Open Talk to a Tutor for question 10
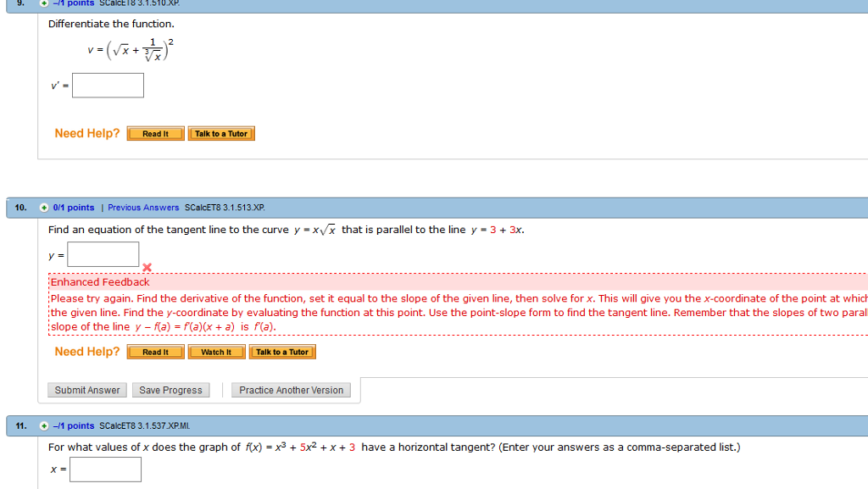The image size is (868, 489). coord(282,351)
